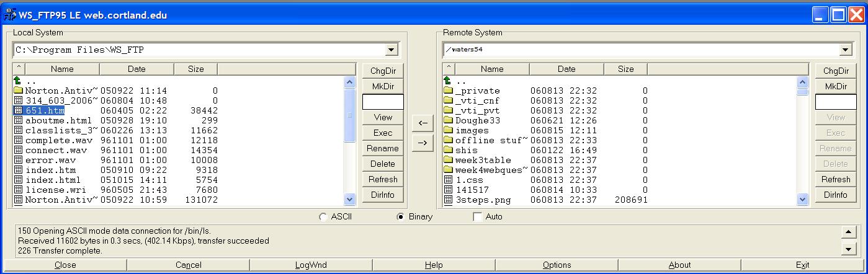Screen dimensions: 868x274
Task: Enable the Auto transfer mode checkbox
Action: pos(477,217)
